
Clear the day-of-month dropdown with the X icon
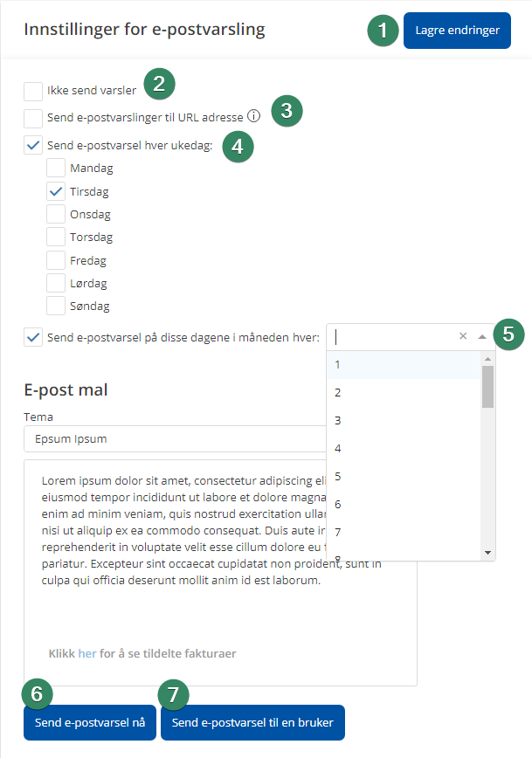click(x=463, y=336)
